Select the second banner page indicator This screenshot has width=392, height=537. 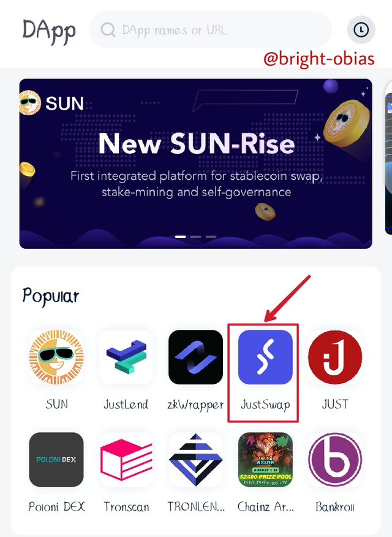coord(195,237)
